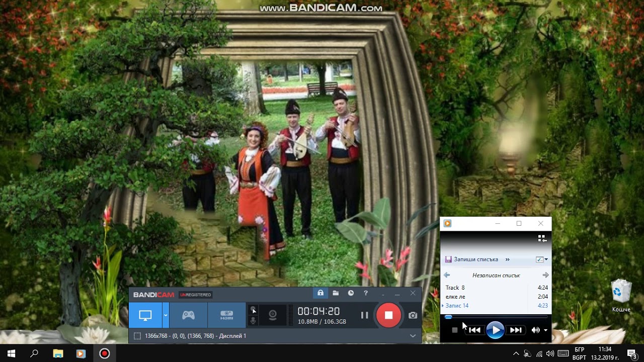Click the recording area selection icon
The width and height of the screenshot is (644, 362).
[137, 336]
